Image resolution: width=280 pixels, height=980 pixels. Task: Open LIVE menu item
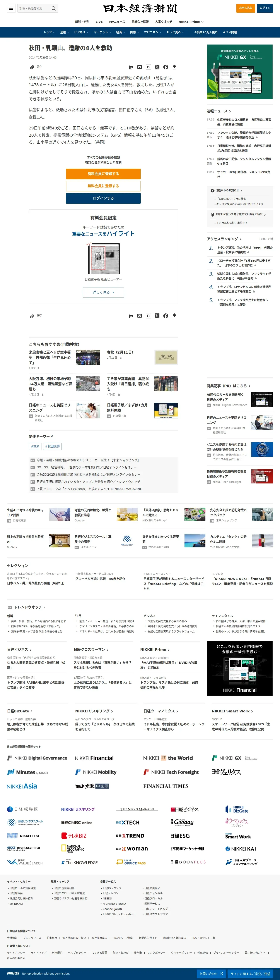(x=99, y=22)
